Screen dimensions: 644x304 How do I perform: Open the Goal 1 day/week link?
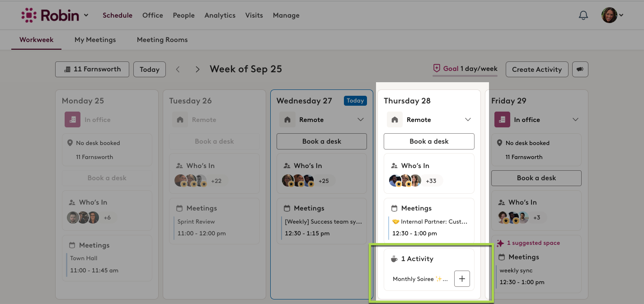click(465, 69)
